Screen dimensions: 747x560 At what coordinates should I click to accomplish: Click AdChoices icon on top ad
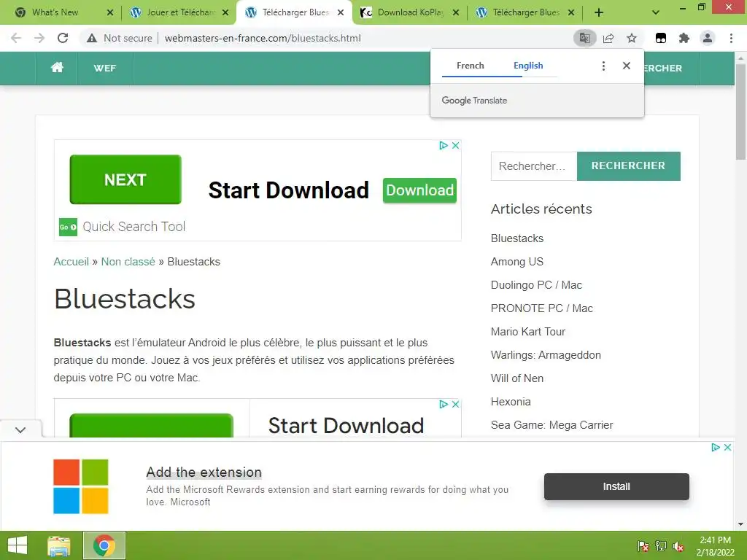[443, 145]
